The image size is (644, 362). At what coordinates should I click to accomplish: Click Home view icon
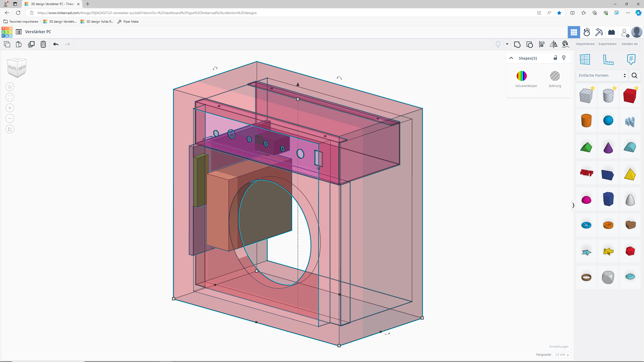10,87
